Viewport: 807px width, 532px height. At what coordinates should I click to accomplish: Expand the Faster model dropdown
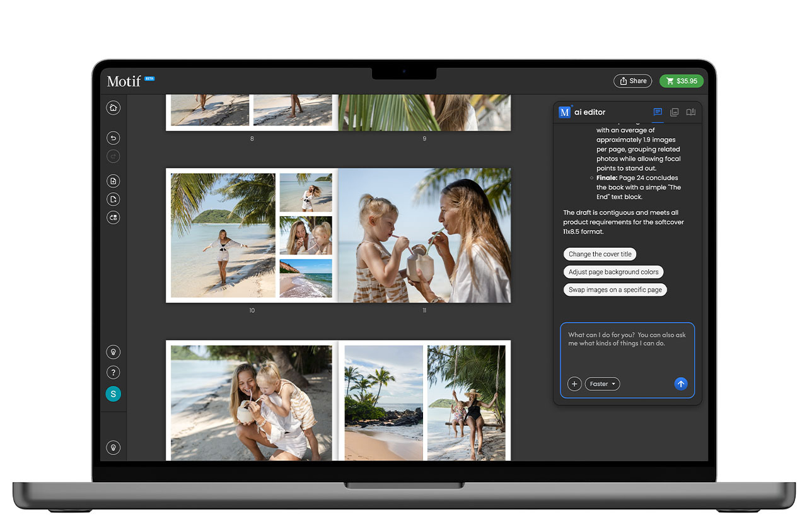[602, 384]
